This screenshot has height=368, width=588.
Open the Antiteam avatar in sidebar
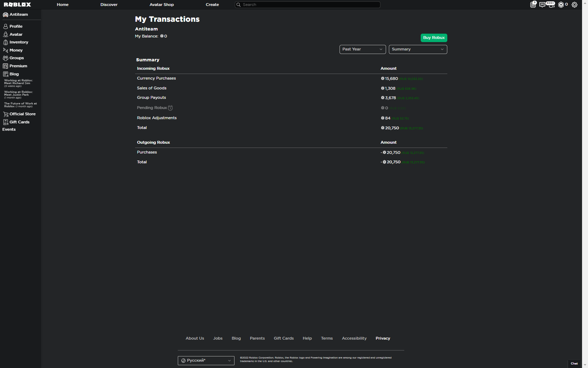click(x=6, y=15)
